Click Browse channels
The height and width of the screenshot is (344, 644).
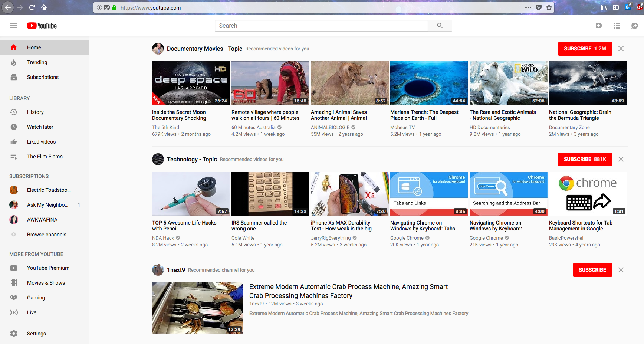[x=45, y=235]
